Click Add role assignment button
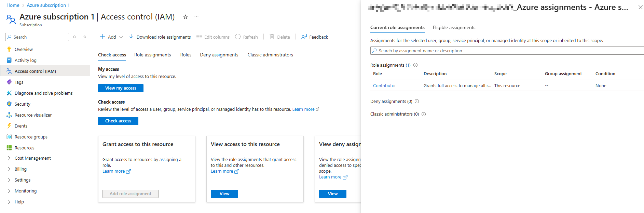The image size is (644, 213). pos(131,194)
